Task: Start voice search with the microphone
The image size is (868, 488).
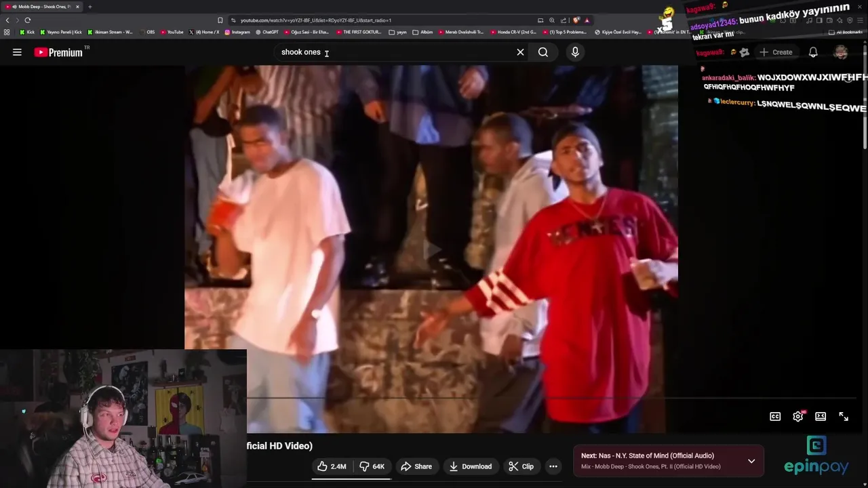Action: (575, 52)
